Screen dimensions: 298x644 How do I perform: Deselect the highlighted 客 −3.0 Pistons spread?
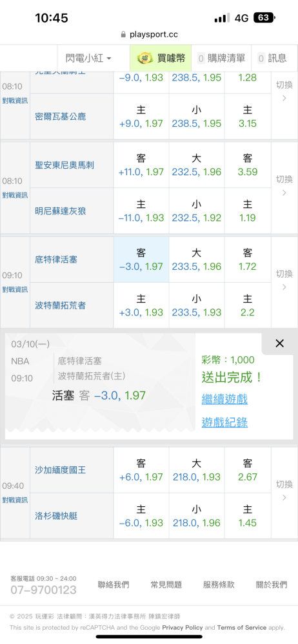pyautogui.click(x=141, y=260)
